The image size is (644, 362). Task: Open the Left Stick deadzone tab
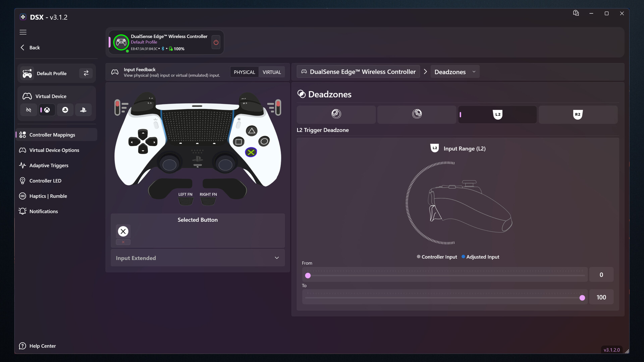point(336,114)
